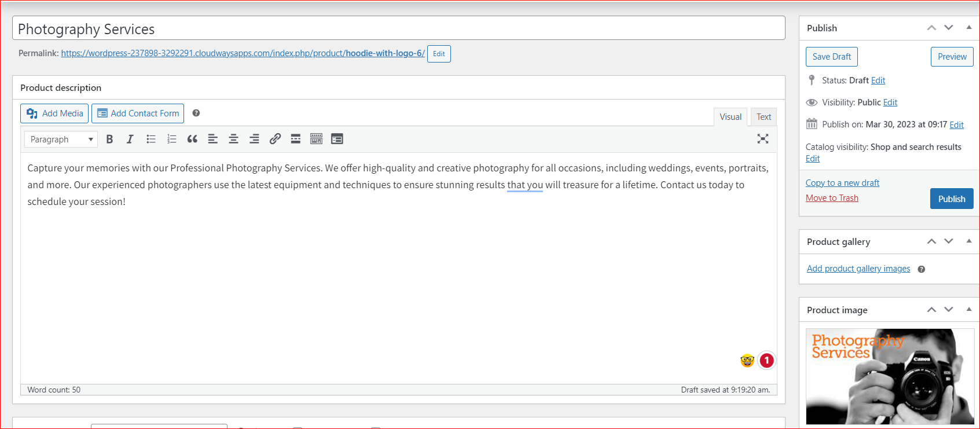Insert a numbered list
This screenshot has width=980, height=429.
click(x=171, y=139)
